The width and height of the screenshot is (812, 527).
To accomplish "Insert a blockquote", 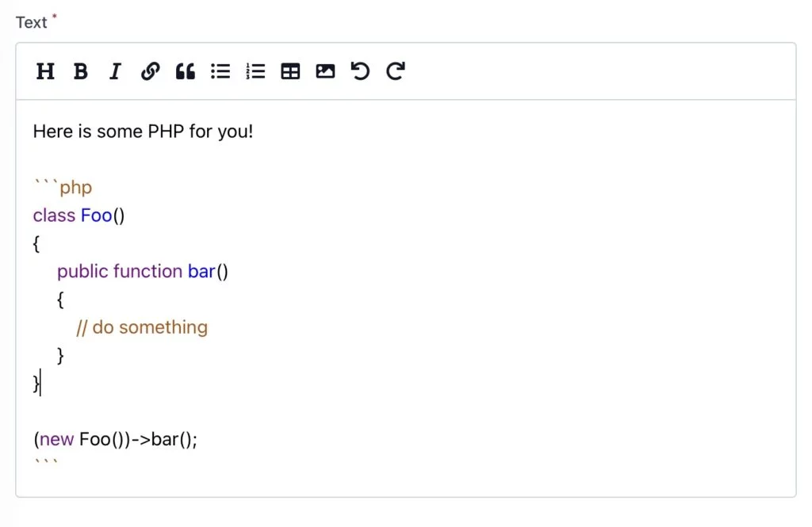I will pyautogui.click(x=186, y=71).
